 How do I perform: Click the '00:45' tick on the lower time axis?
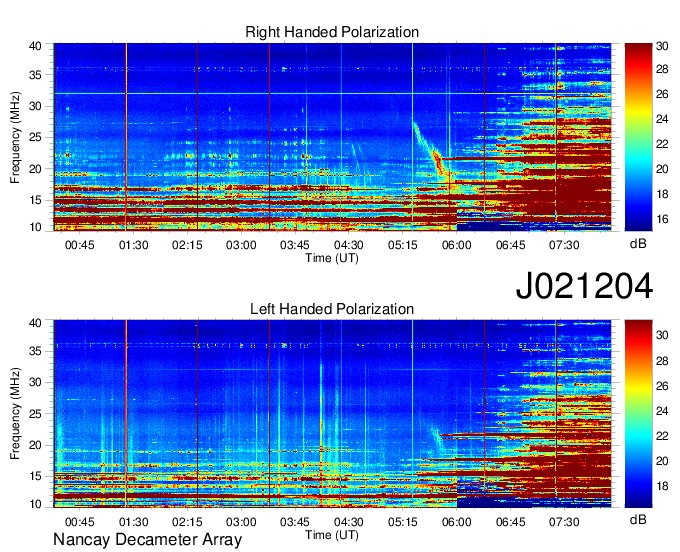[79, 522]
